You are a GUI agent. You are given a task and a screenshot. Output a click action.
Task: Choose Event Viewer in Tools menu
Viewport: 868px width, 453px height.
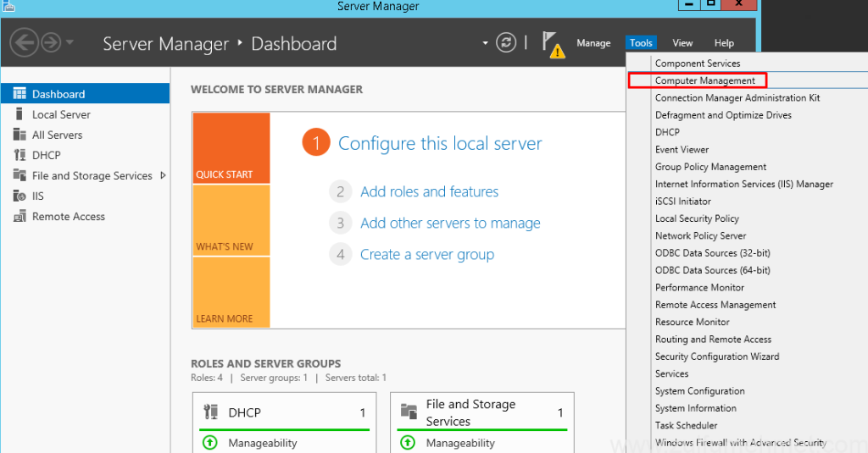tap(682, 149)
